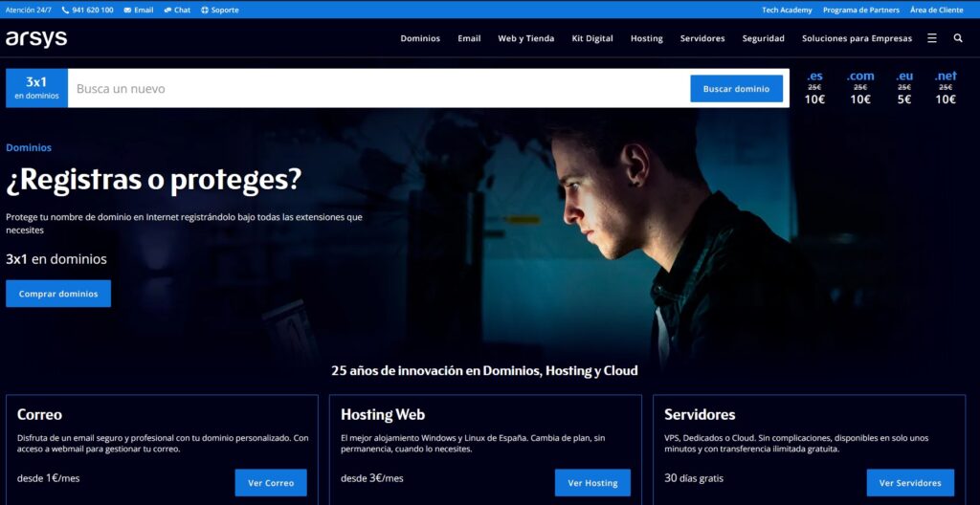Go to the arsys logo homepage
980x505 pixels.
36,39
